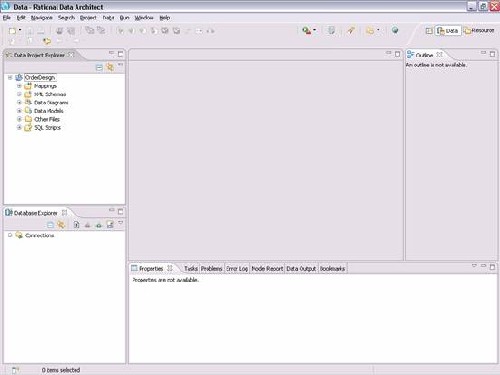The image size is (500, 375).
Task: Open the Help menu
Action: pyautogui.click(x=165, y=18)
